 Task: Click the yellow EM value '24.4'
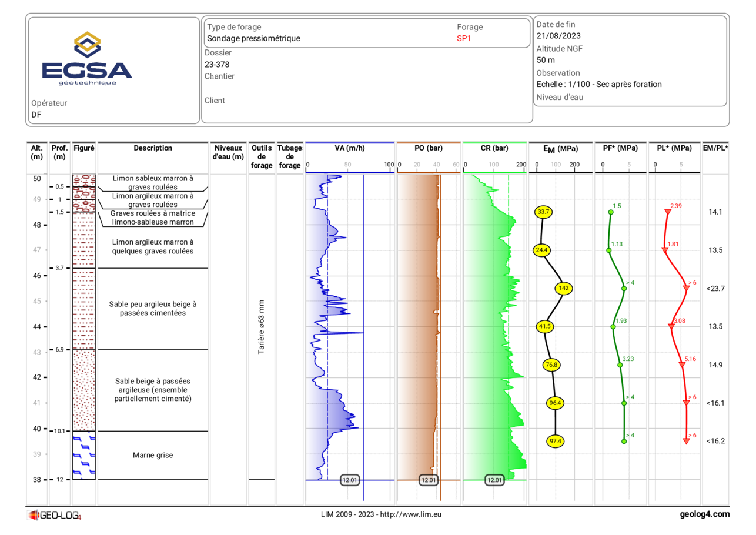click(541, 250)
